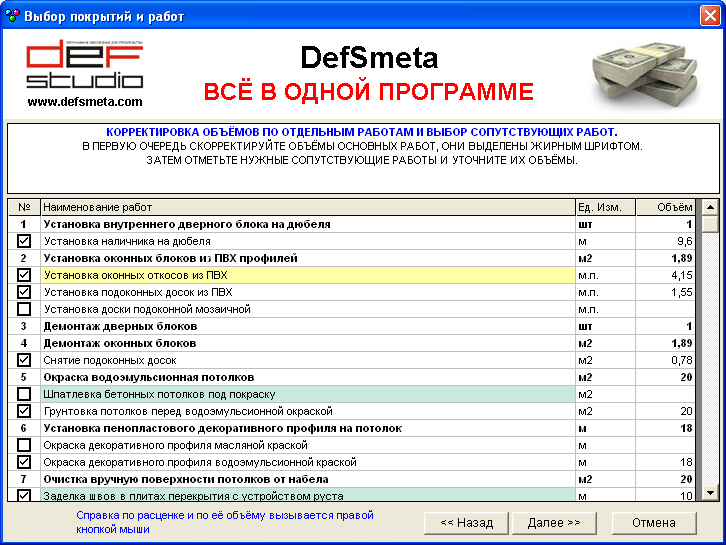Select row 'Окраска водоэмульсионная потолков'

pos(307,377)
